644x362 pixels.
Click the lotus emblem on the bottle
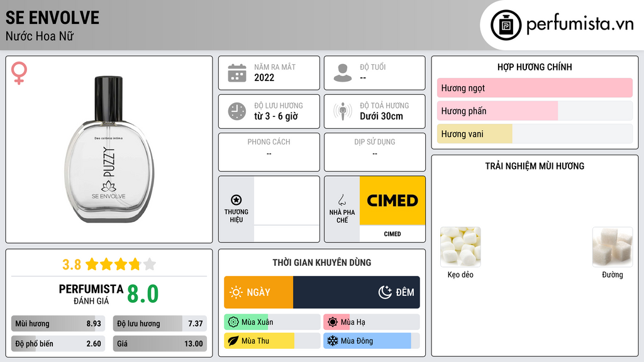[x=109, y=187]
